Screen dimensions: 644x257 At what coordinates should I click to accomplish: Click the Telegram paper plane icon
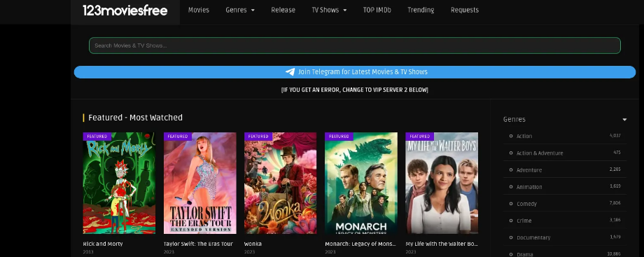(x=290, y=72)
